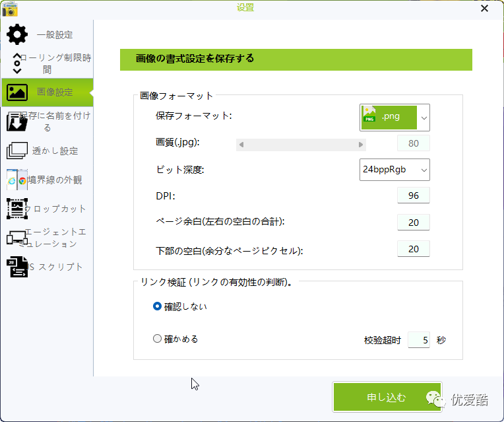Screen dimensions: 504x422
Task: Click the 画質 value field showing 80
Action: tap(414, 143)
